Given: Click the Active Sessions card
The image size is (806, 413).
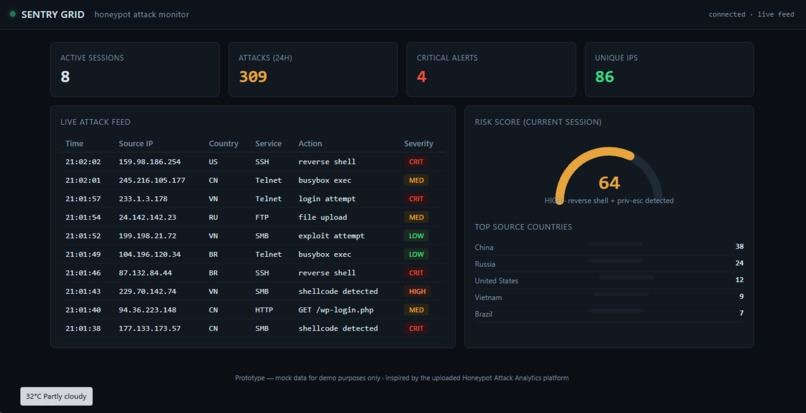Looking at the screenshot, I should [x=135, y=69].
